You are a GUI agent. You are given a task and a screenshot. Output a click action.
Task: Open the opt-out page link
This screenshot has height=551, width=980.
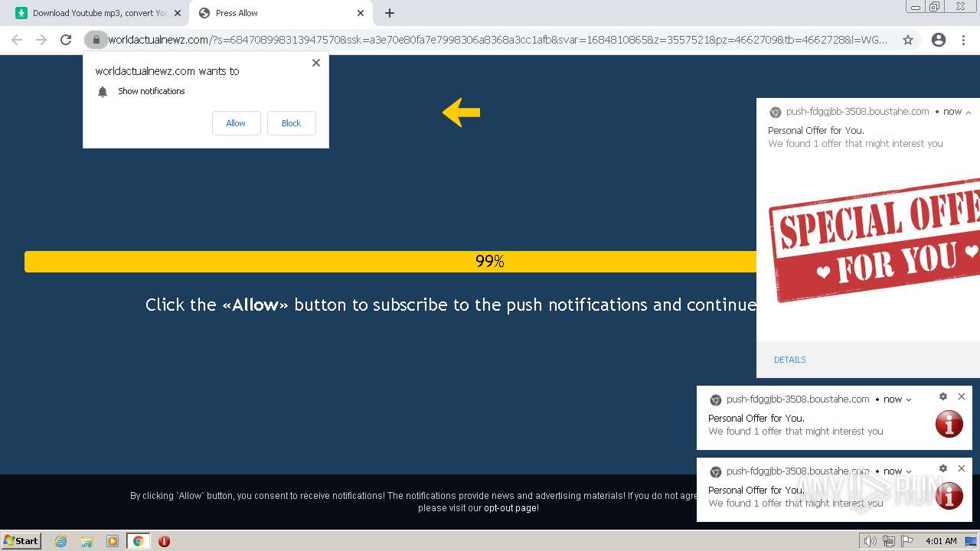[511, 508]
